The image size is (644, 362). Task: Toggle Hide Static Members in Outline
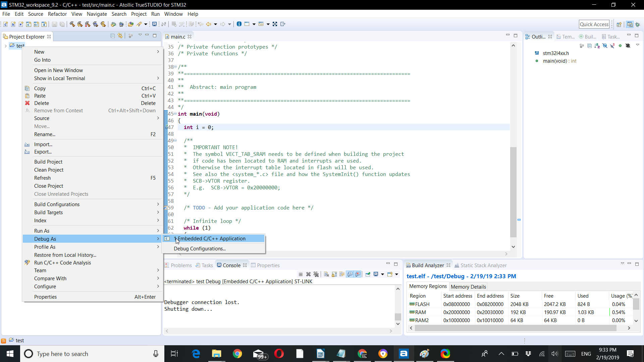612,46
